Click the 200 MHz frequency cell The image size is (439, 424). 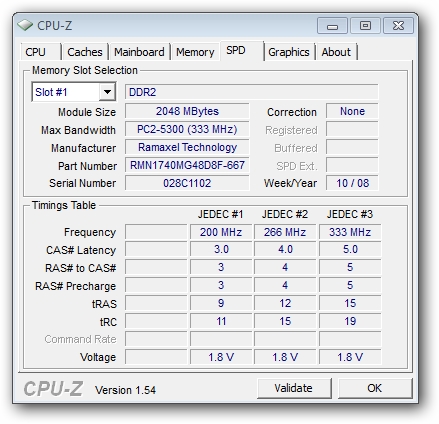click(221, 232)
